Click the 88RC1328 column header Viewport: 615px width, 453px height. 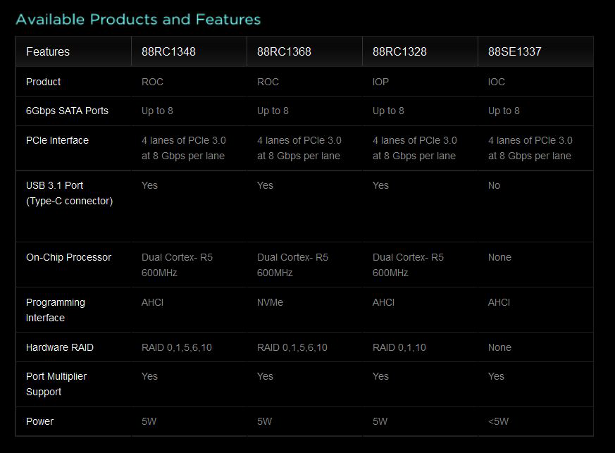pos(400,51)
